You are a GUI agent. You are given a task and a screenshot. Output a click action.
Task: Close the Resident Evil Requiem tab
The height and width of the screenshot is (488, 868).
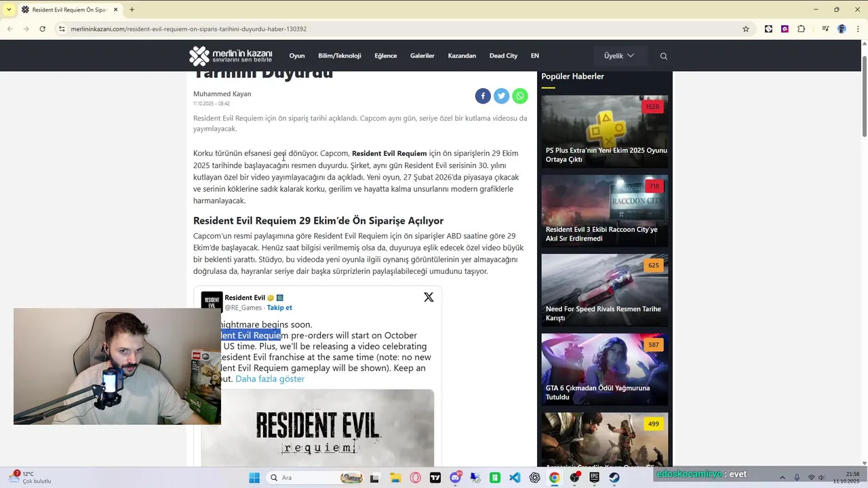[x=115, y=9]
